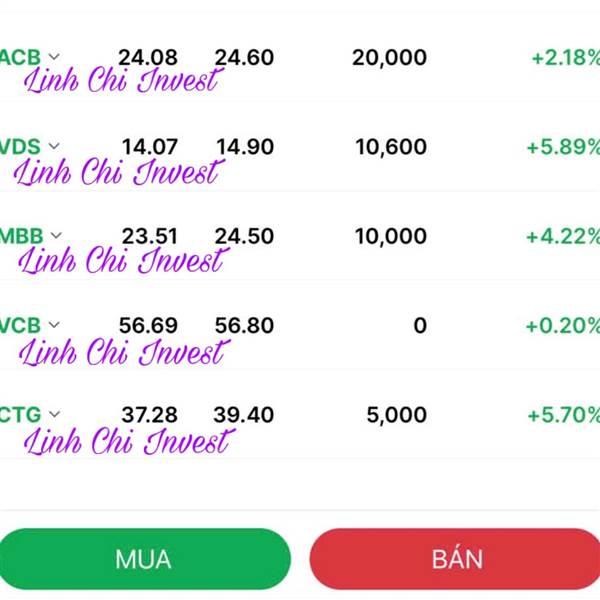Click VDS market price 14.90
The image size is (600, 600).
click(245, 147)
